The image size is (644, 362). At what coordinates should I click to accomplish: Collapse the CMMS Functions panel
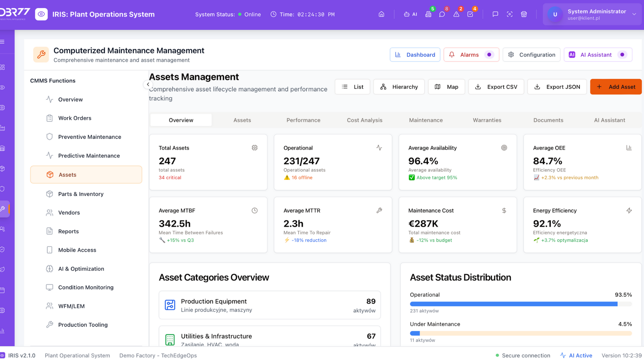(x=148, y=84)
